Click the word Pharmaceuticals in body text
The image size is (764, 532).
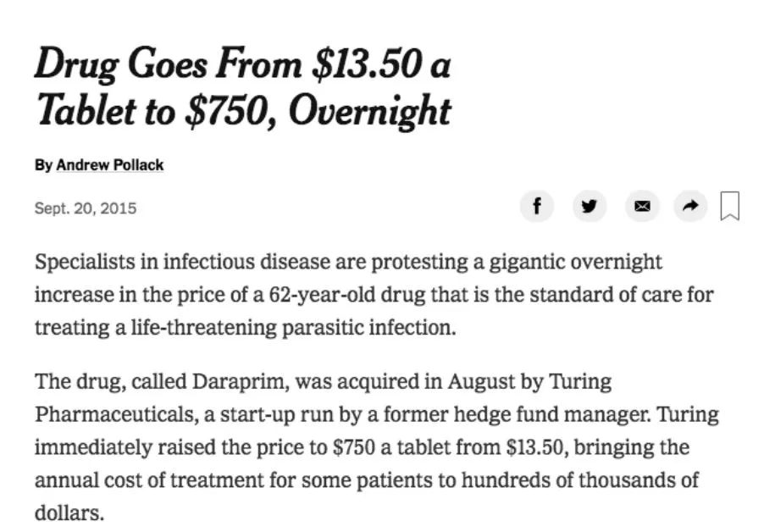(116, 414)
